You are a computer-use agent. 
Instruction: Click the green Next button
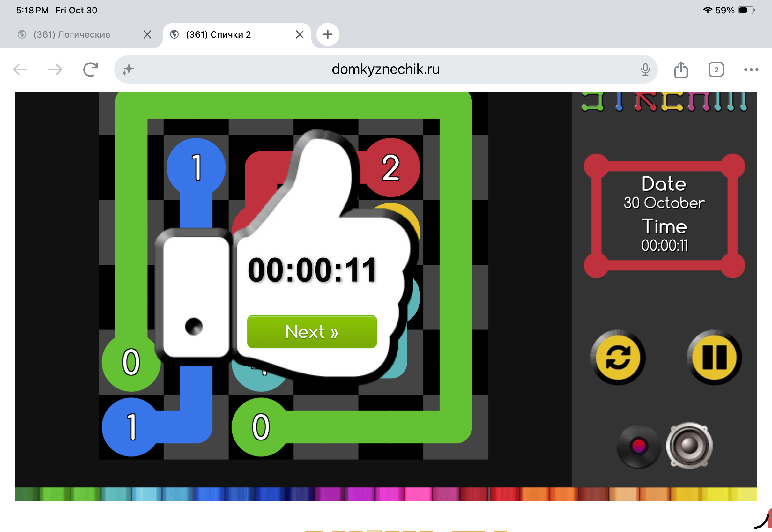point(312,332)
